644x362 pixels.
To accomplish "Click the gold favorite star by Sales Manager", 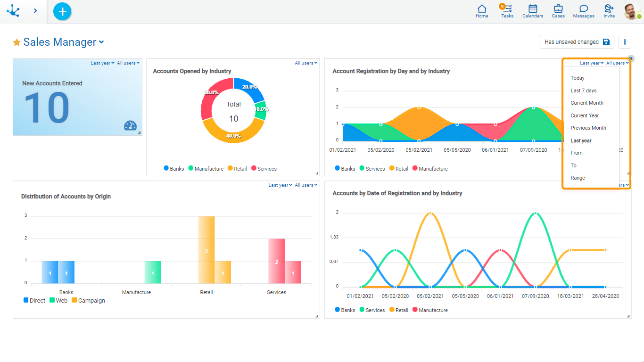I will pos(17,42).
